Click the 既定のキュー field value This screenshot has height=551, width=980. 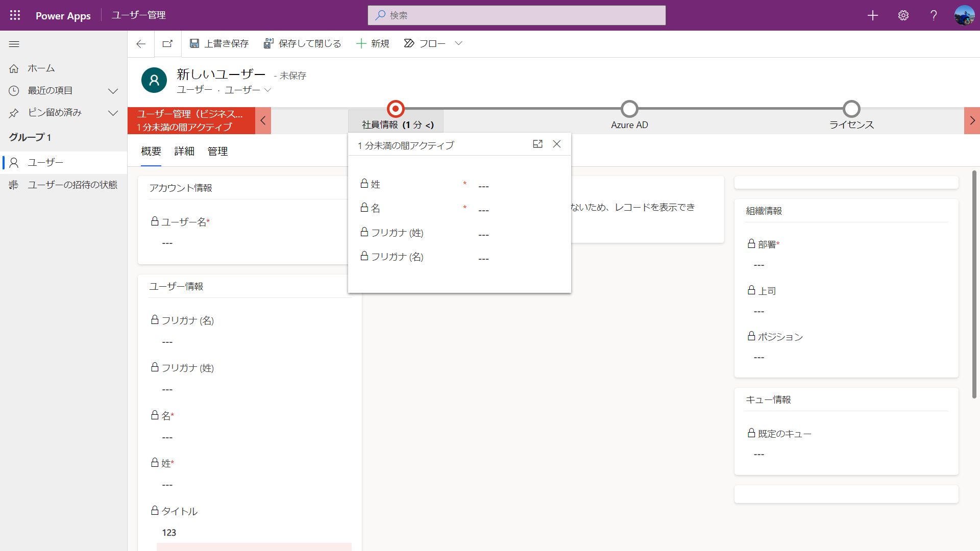tap(848, 455)
